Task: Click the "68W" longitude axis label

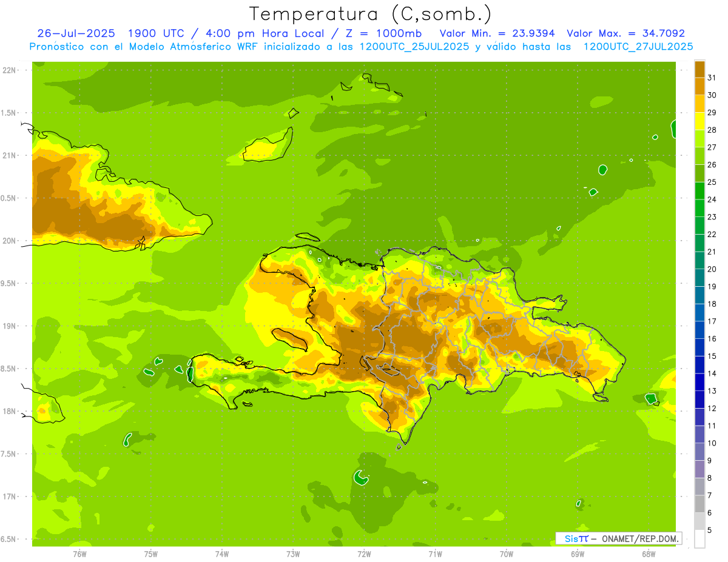Action: point(649,554)
